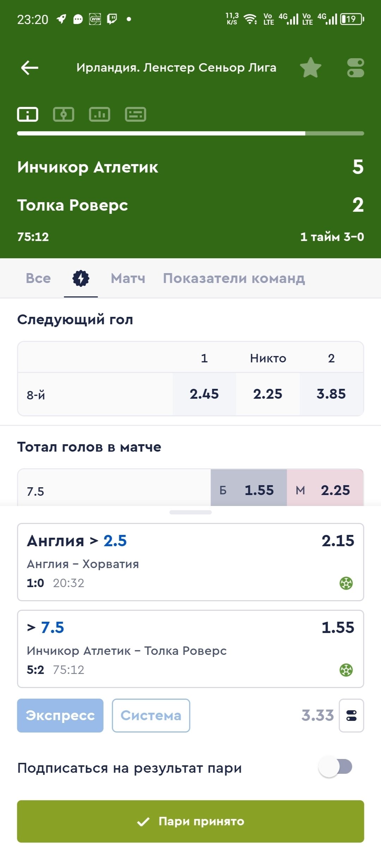Show the Все markets tab
The width and height of the screenshot is (381, 868).
coord(38,278)
